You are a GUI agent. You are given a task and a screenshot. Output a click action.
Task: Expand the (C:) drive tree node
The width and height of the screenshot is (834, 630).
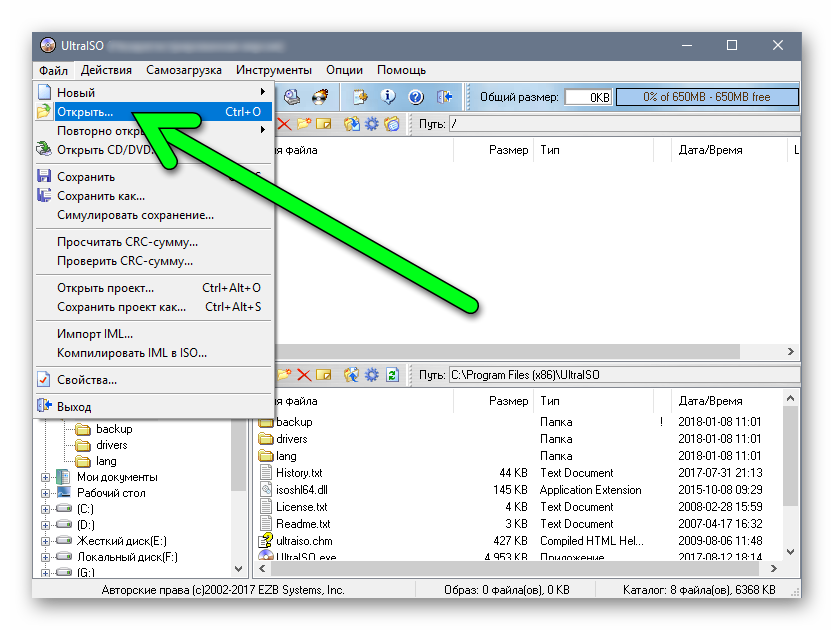[x=45, y=510]
